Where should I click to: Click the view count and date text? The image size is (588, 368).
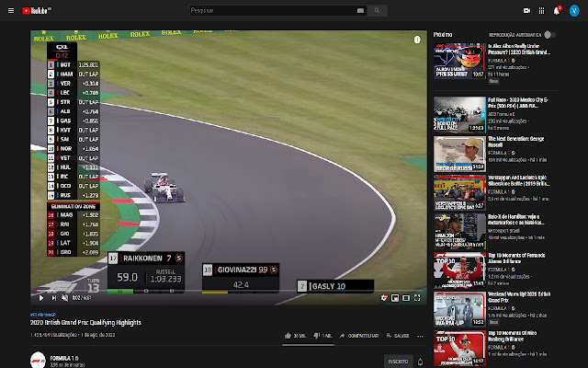pyautogui.click(x=73, y=335)
